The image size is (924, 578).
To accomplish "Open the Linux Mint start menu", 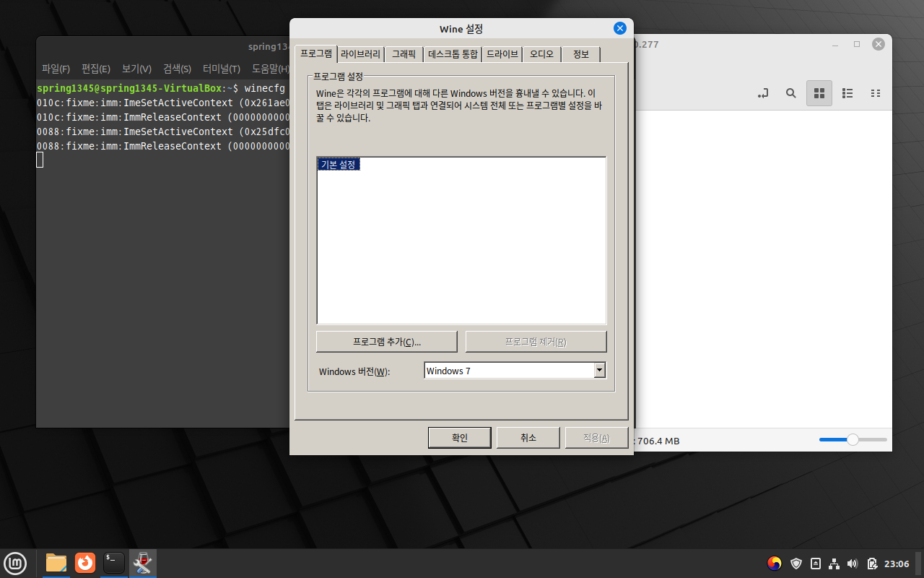I will [x=15, y=562].
